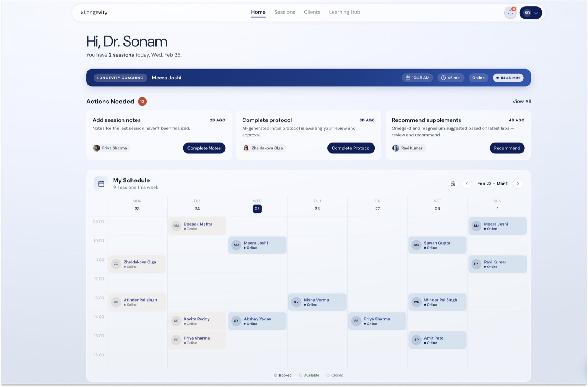Click the ZO avatar on Zheldakova Olga session
The image size is (588, 387).
click(116, 264)
